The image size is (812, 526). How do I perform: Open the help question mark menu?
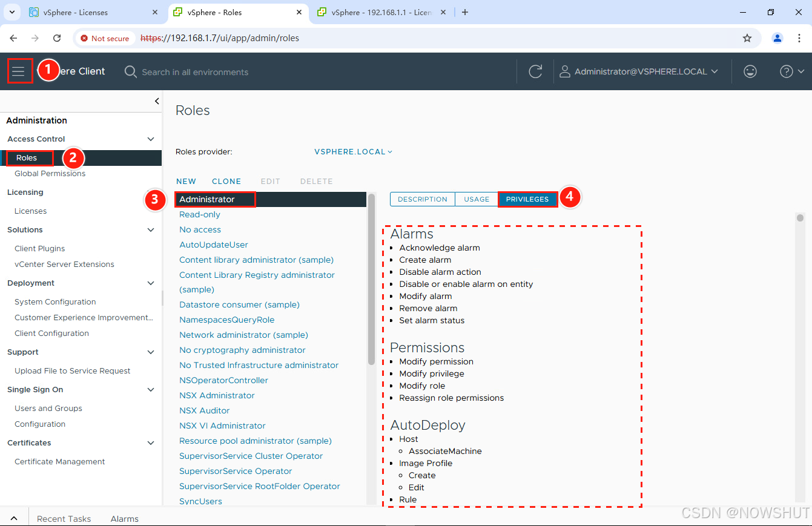(792, 71)
